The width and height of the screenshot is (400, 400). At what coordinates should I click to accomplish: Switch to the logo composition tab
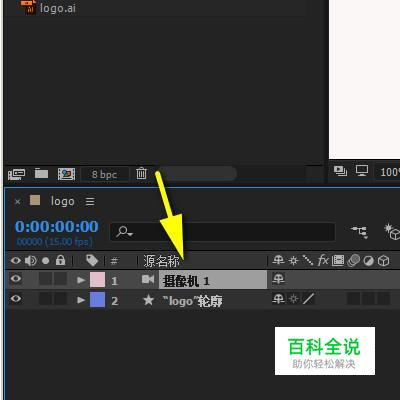pyautogui.click(x=62, y=201)
